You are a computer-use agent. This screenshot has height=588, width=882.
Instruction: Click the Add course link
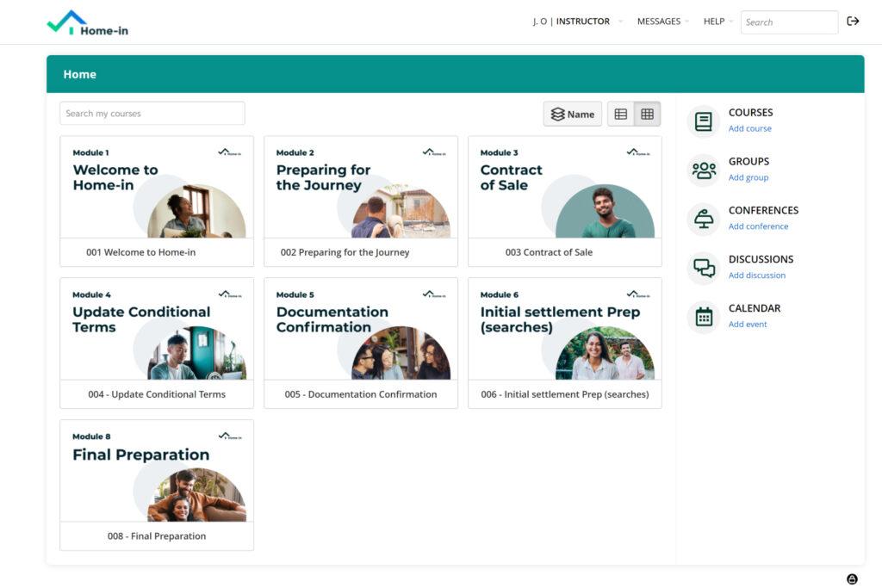click(749, 129)
